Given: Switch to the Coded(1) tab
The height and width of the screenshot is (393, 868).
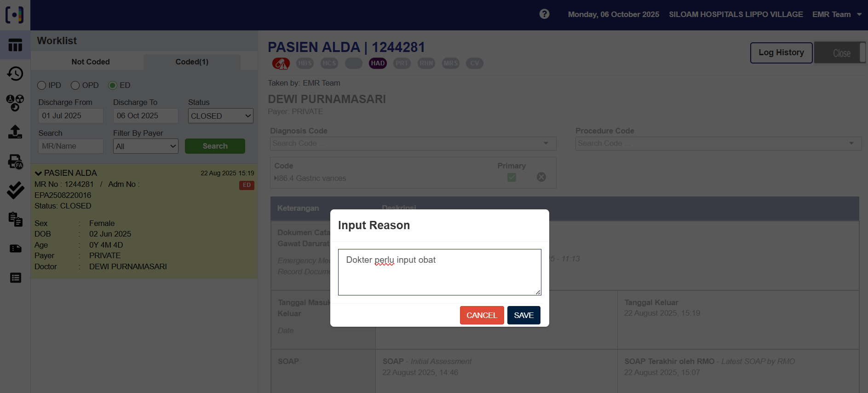Looking at the screenshot, I should 192,62.
